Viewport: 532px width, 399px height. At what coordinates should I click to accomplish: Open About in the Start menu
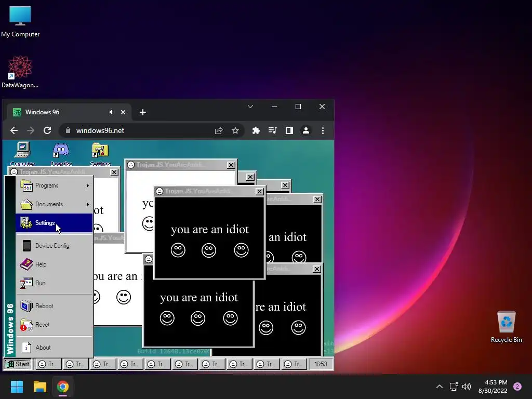tap(54, 348)
